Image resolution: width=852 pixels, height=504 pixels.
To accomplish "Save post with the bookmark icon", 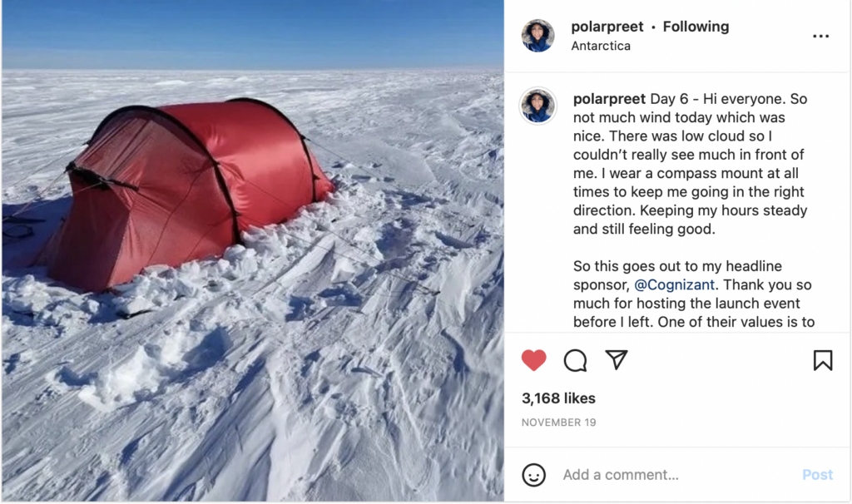I will click(x=823, y=360).
